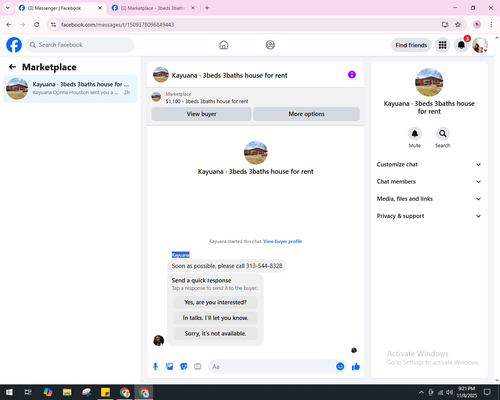Viewport: 500px width, 400px height.
Task: Record a voice clip with the microphone icon
Action: (155, 367)
